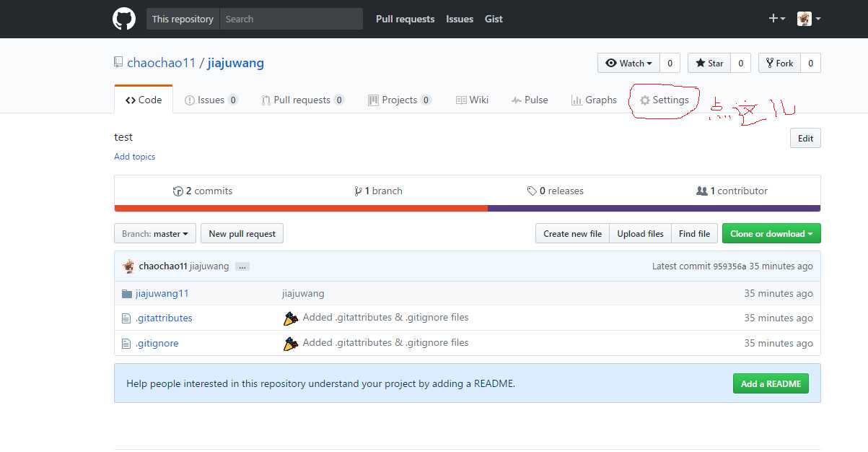868x452 pixels.
Task: Click the Add a README button
Action: coord(771,383)
